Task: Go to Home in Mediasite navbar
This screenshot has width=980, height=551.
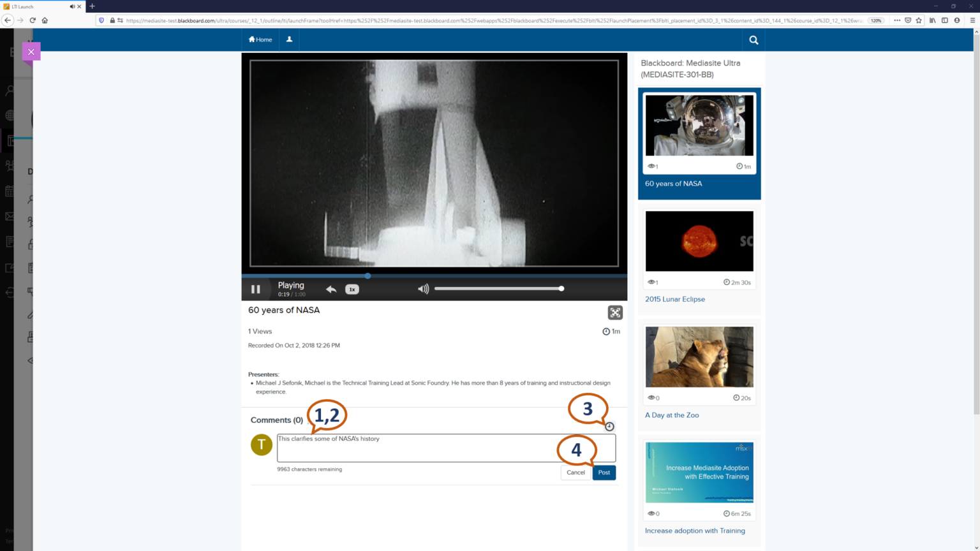Action: point(260,40)
